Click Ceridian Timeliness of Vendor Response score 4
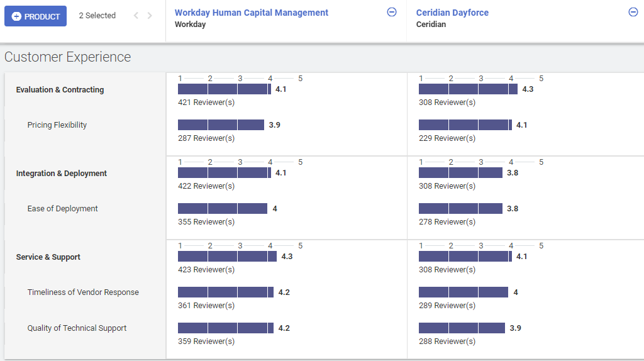The image size is (644, 361). point(516,292)
